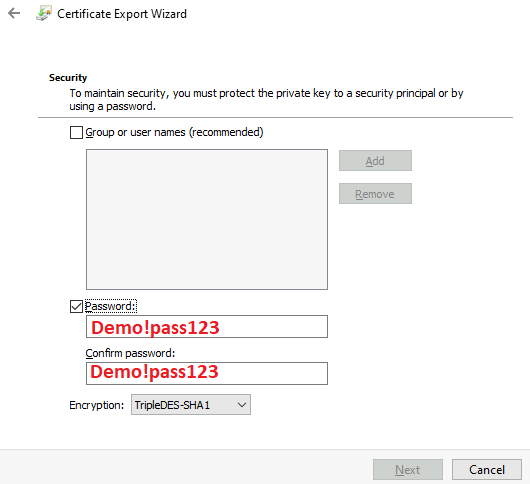This screenshot has width=530, height=484.
Task: Click the Encryption label text
Action: [x=97, y=405]
